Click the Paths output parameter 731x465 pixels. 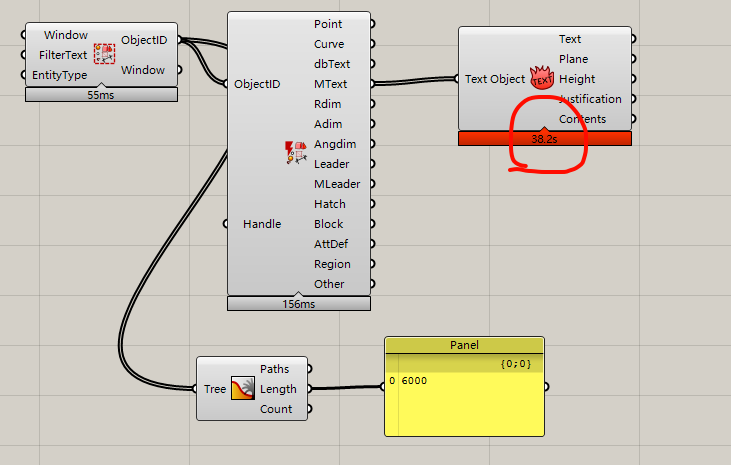[x=275, y=369]
